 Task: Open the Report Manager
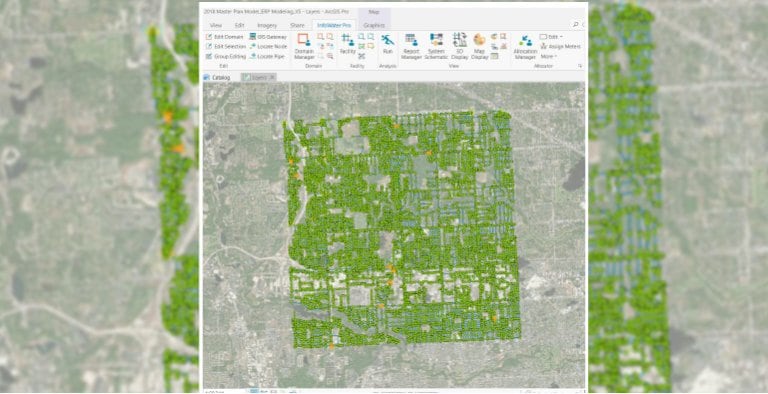pos(411,47)
